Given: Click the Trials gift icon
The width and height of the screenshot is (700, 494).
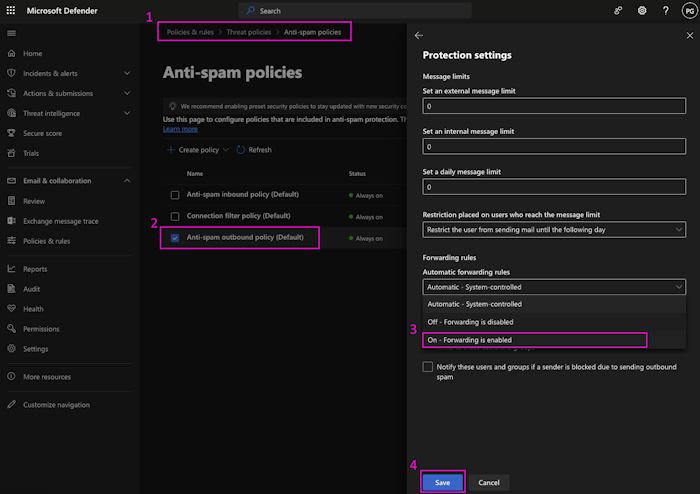Looking at the screenshot, I should click(x=12, y=153).
